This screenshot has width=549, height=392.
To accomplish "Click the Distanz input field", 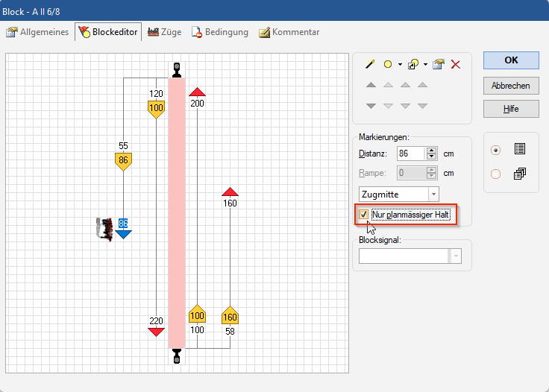I will (x=410, y=154).
